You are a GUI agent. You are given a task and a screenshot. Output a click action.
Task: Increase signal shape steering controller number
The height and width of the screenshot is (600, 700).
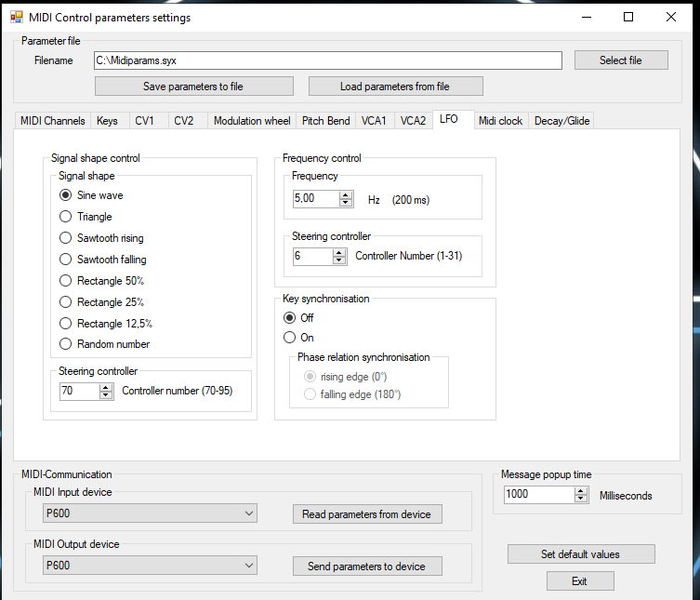pyautogui.click(x=106, y=388)
